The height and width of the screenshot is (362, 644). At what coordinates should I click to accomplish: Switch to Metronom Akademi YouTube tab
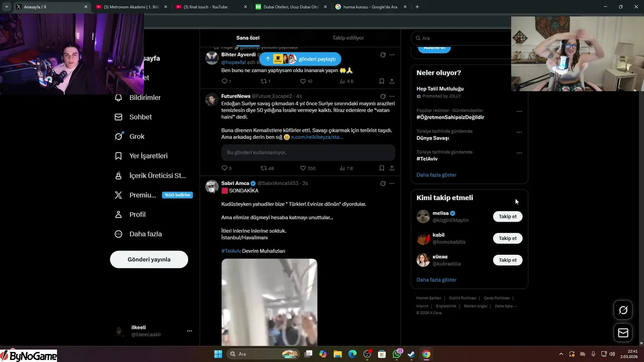(131, 7)
